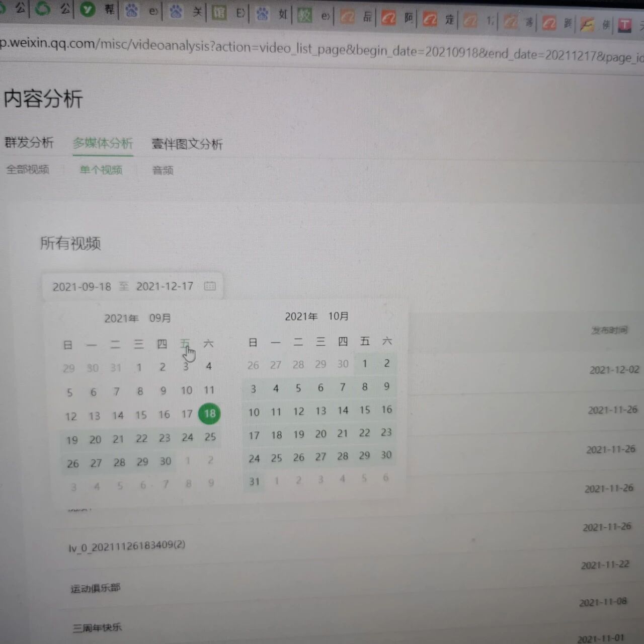This screenshot has width=644, height=644.
Task: Choose September 10 in the calendar
Action: point(186,390)
